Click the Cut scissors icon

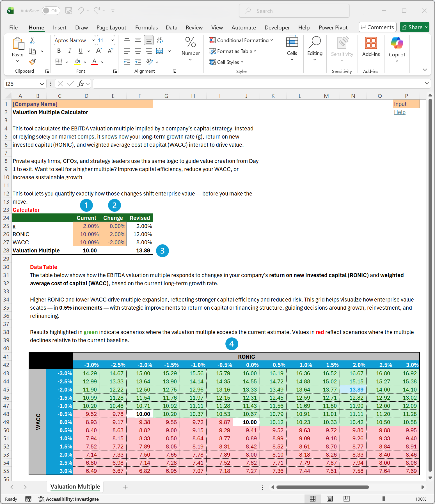pyautogui.click(x=32, y=40)
